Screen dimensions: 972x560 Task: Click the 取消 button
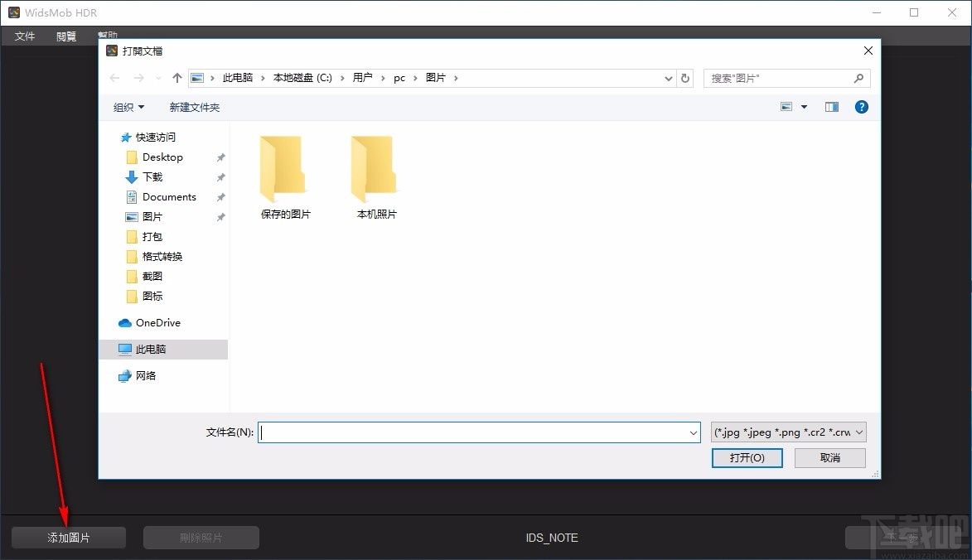tap(829, 457)
